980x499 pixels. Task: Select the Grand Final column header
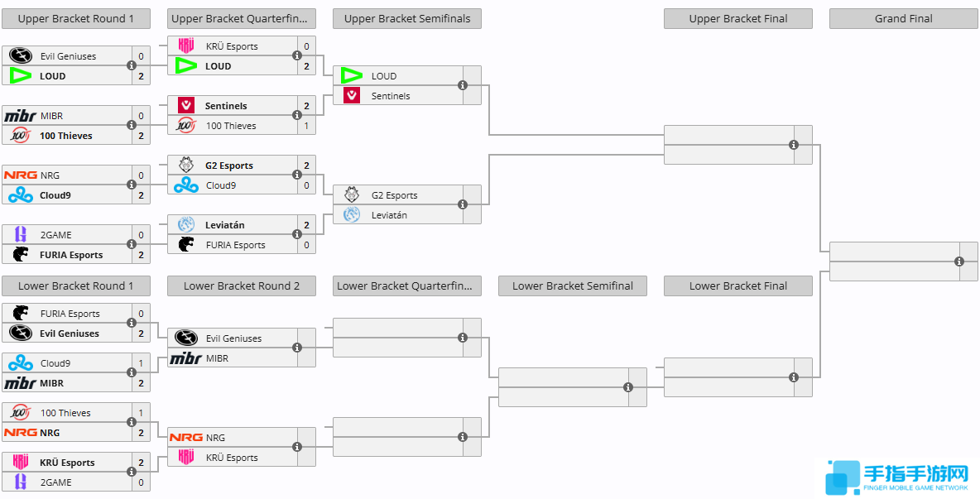(x=904, y=19)
